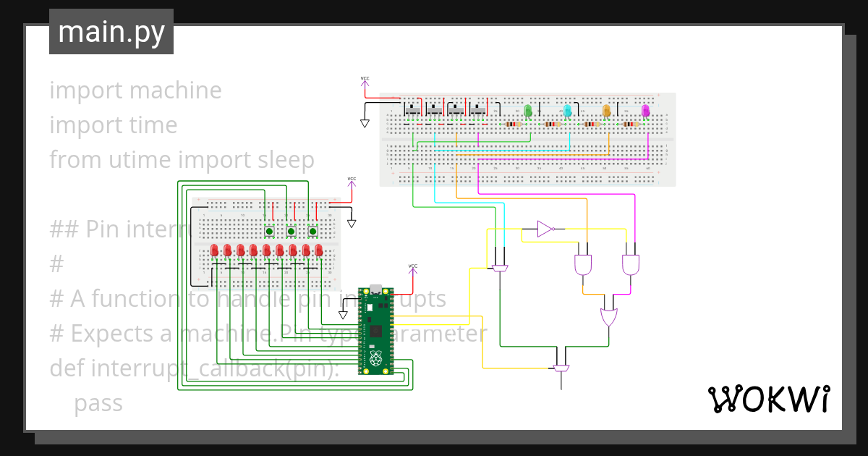
Task: Click the orange LED on the breadboard
Action: (x=606, y=111)
